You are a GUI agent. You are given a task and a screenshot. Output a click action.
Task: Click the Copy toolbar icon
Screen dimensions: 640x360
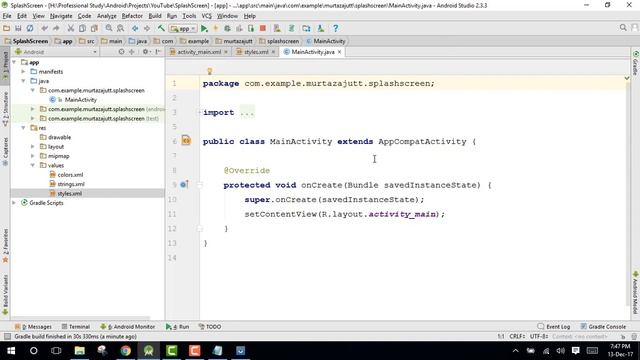pos(82,28)
